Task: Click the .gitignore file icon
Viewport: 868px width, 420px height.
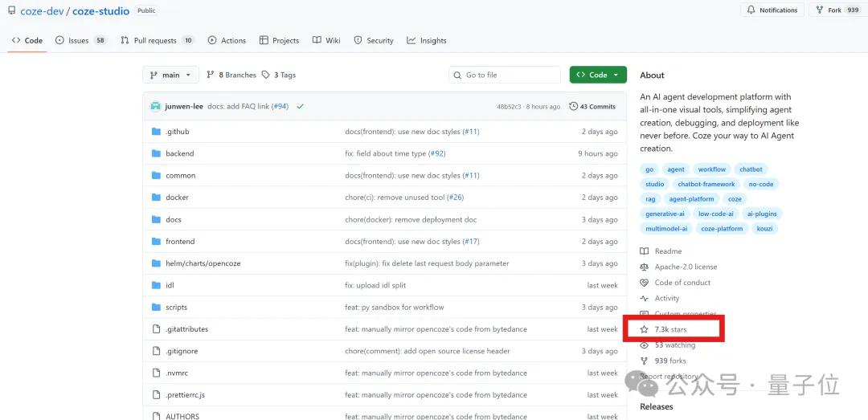Action: tap(156, 351)
